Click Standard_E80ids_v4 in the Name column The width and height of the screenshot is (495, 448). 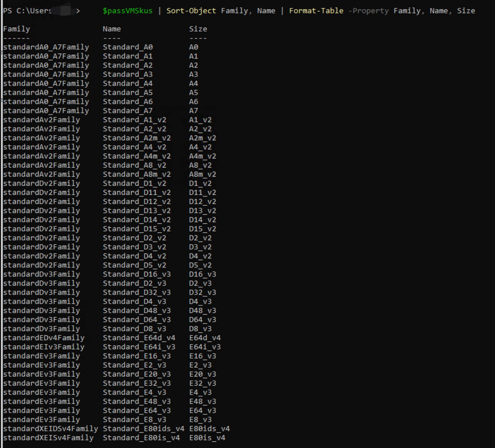[143, 429]
